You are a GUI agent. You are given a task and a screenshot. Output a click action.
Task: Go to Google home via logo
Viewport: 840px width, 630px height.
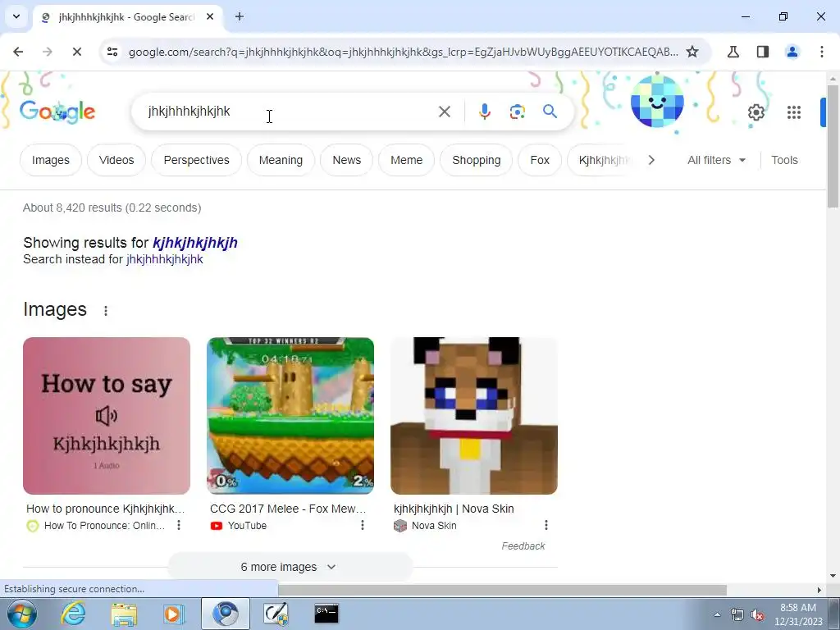pos(57,112)
